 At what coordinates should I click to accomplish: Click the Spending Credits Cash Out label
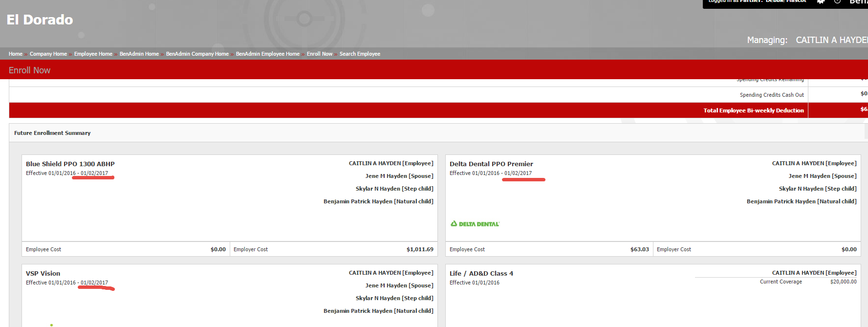tap(772, 95)
